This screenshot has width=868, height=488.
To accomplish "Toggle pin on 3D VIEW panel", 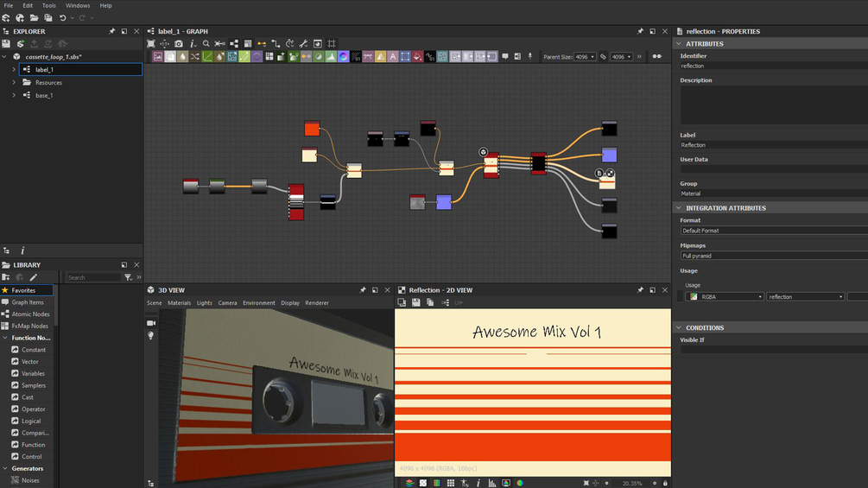I will 363,290.
